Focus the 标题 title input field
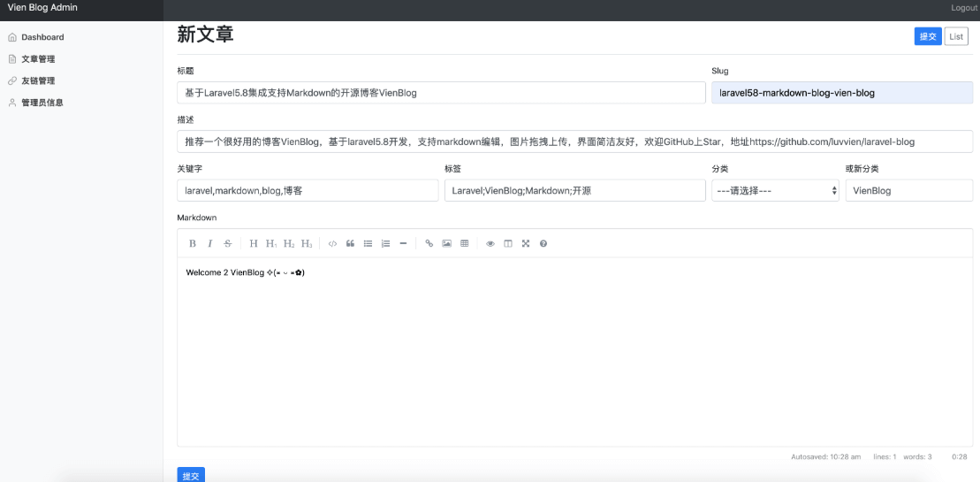 coord(441,93)
